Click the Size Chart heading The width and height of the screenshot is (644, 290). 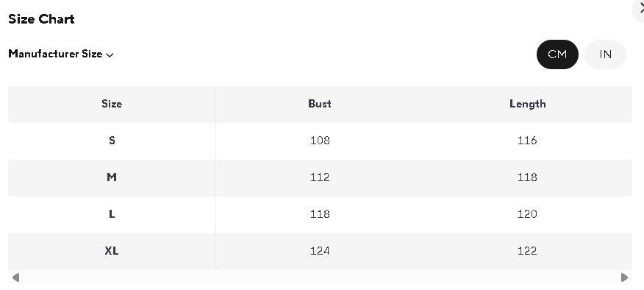(x=41, y=19)
